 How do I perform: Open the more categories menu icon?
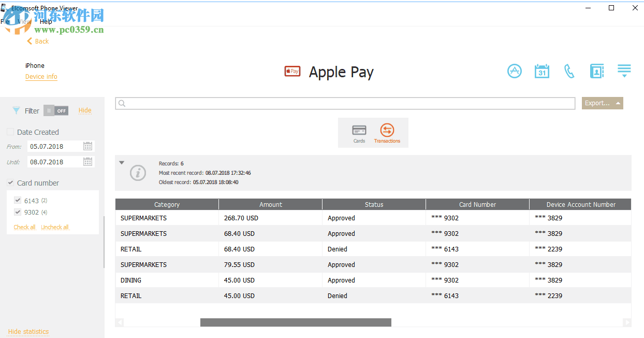tap(624, 71)
